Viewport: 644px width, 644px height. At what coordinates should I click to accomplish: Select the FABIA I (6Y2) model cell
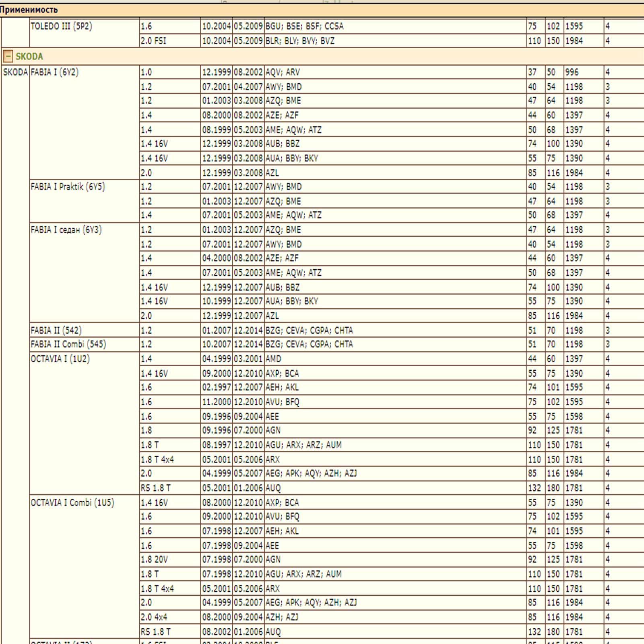pyautogui.click(x=55, y=72)
